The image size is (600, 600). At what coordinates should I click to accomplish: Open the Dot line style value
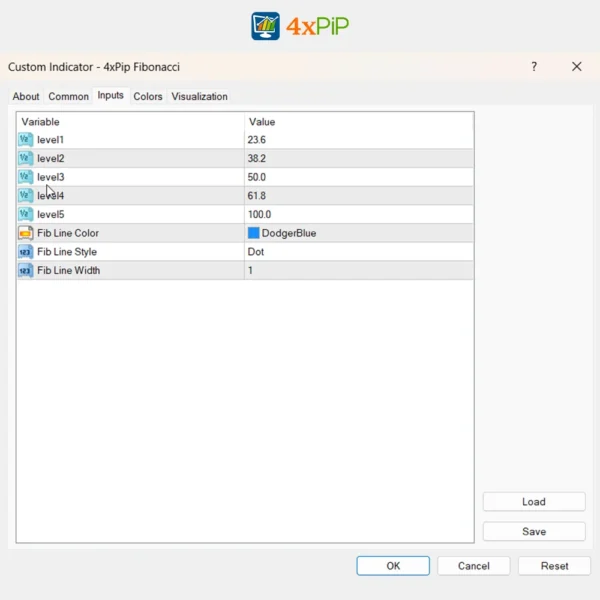click(257, 252)
